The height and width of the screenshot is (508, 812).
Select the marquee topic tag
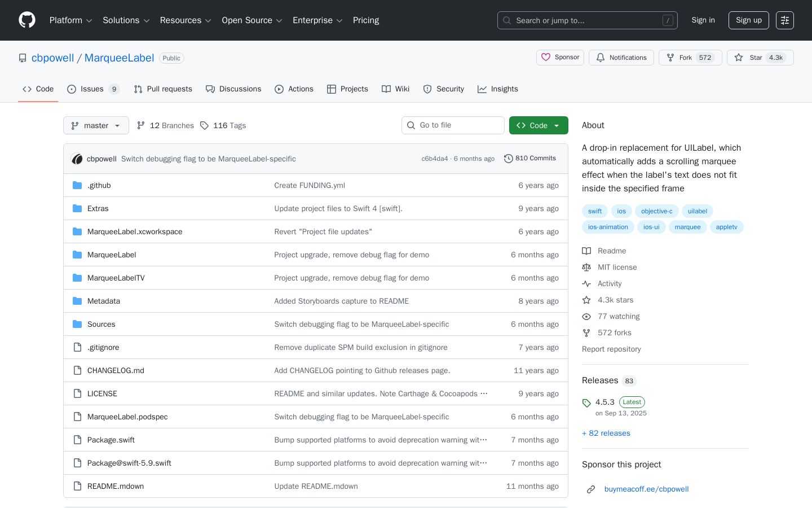point(688,227)
